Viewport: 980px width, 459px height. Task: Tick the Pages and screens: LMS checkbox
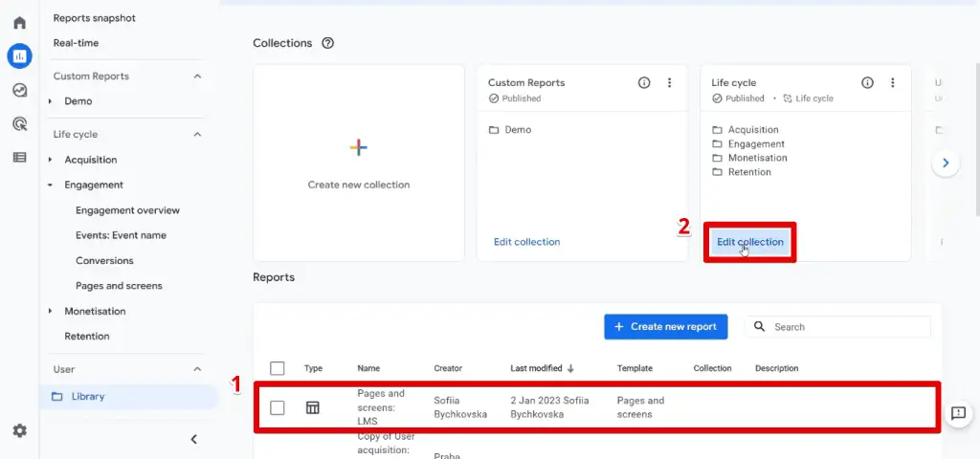[278, 407]
